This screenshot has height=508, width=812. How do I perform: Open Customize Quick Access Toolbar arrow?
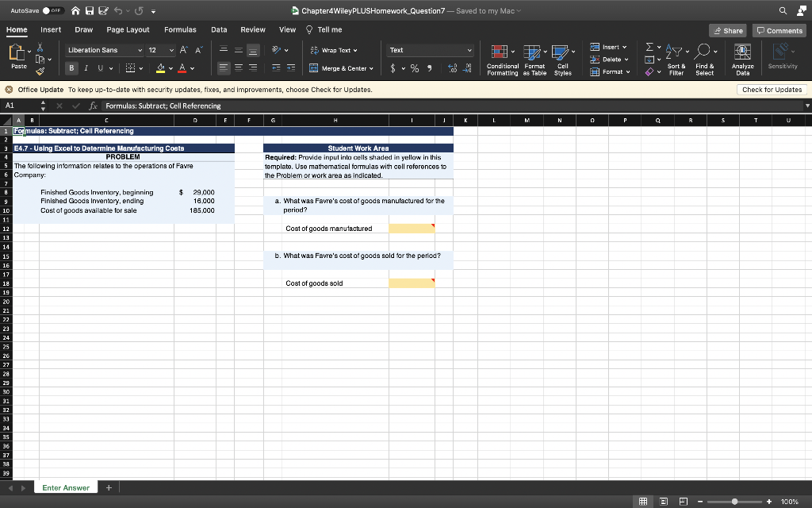coord(154,11)
